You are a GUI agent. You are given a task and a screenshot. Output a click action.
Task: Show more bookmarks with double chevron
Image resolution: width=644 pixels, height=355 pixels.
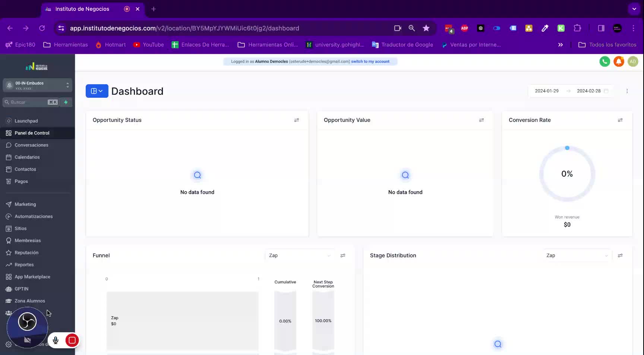[x=561, y=45]
